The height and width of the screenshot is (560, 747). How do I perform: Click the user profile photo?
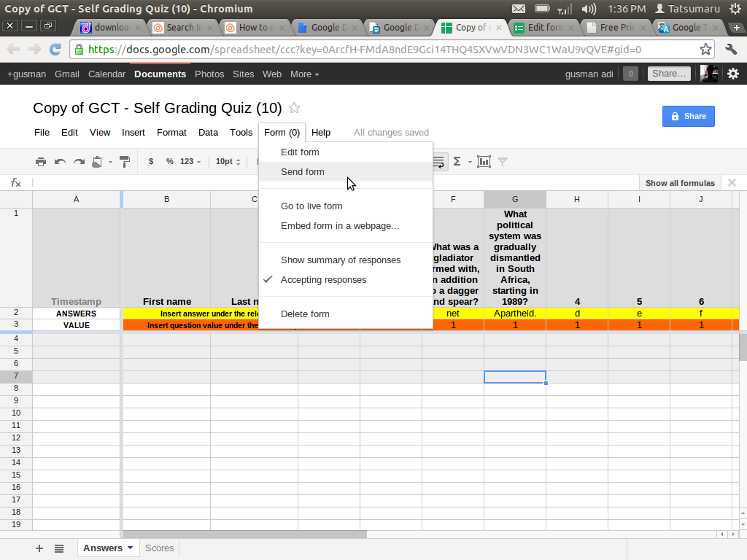coord(709,74)
